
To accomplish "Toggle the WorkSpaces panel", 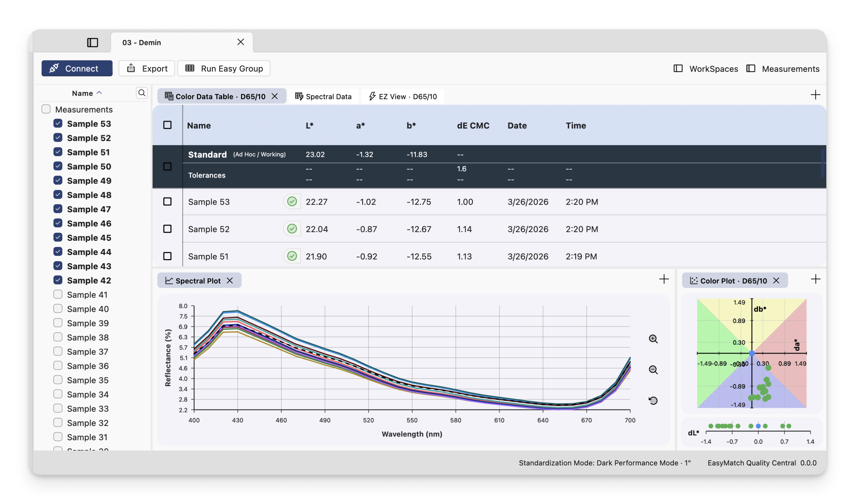I will (706, 69).
